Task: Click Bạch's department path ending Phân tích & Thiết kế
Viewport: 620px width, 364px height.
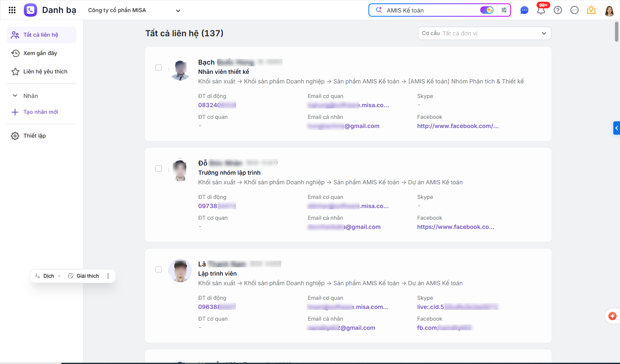Action: tap(361, 81)
